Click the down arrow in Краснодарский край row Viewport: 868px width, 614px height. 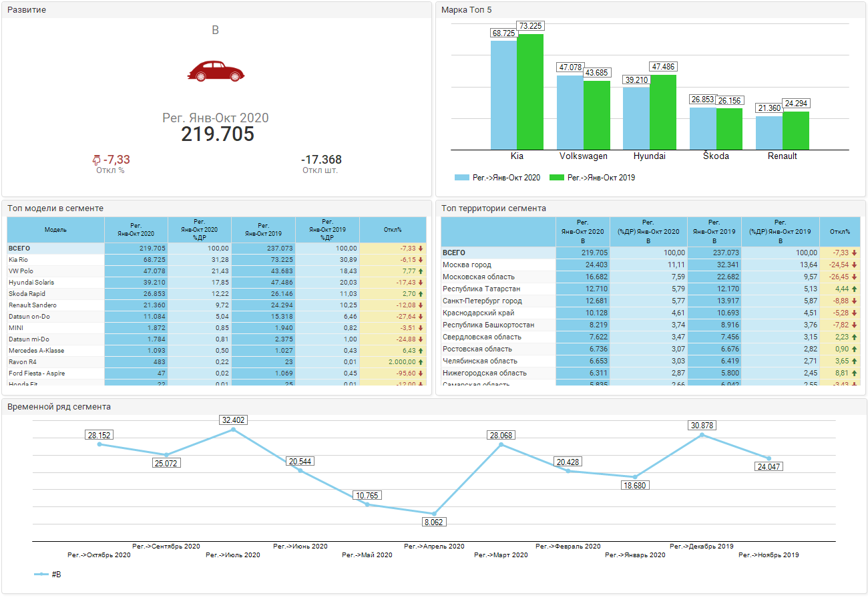click(855, 313)
